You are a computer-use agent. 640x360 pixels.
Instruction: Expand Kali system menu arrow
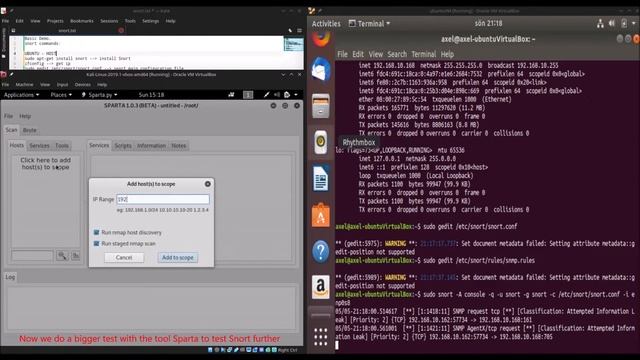click(x=296, y=95)
